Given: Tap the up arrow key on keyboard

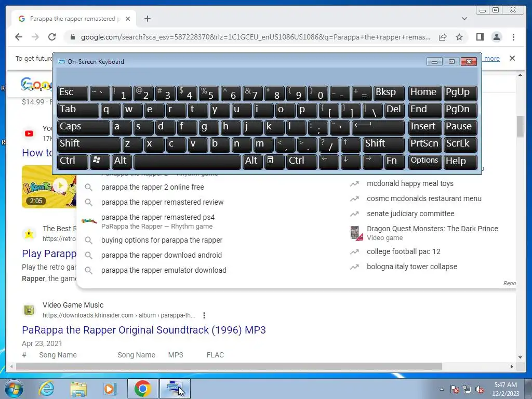Looking at the screenshot, I should pos(351,144).
